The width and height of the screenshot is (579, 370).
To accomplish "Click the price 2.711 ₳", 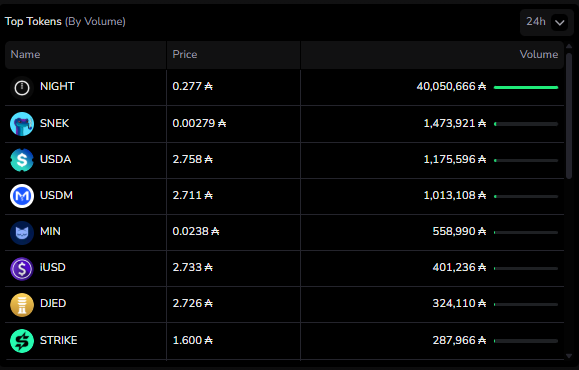I will 192,195.
